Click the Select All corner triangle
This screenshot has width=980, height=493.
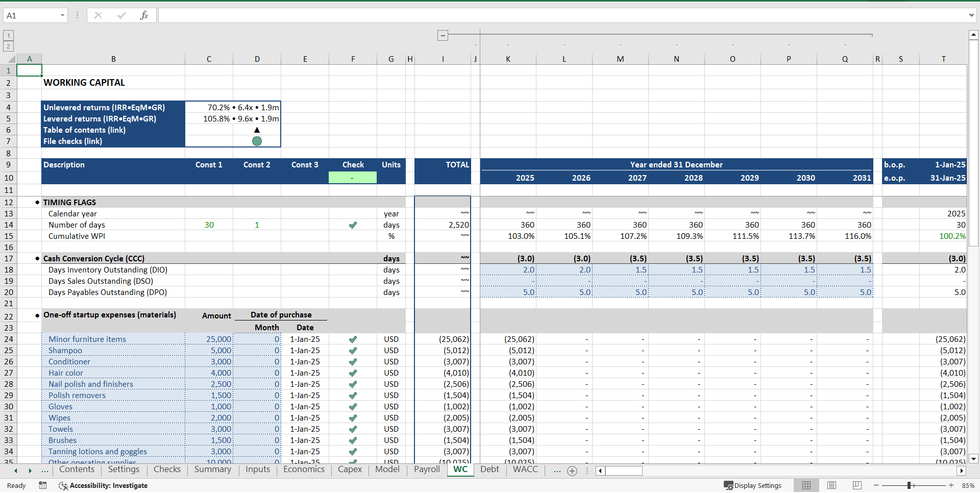(12, 59)
